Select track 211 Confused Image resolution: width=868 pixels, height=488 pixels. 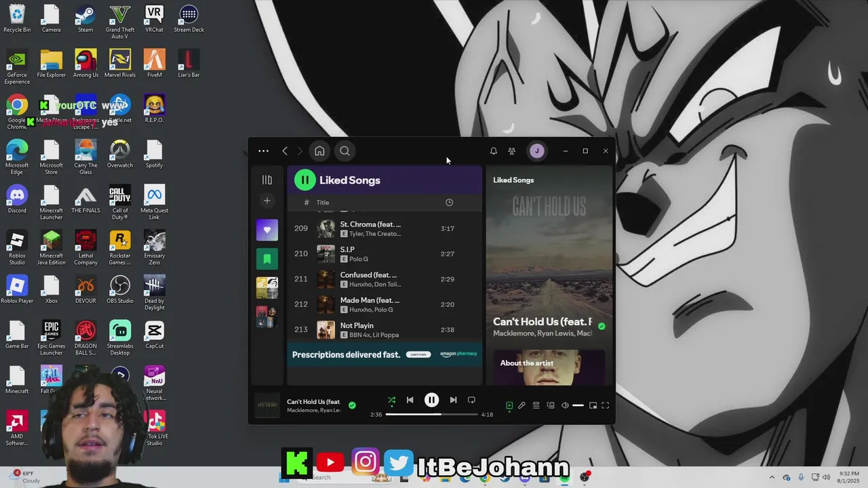[x=384, y=279]
